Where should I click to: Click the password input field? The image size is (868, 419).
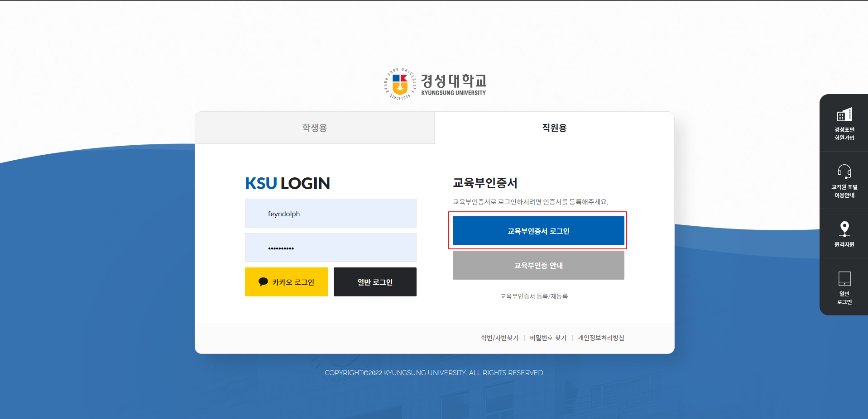331,248
